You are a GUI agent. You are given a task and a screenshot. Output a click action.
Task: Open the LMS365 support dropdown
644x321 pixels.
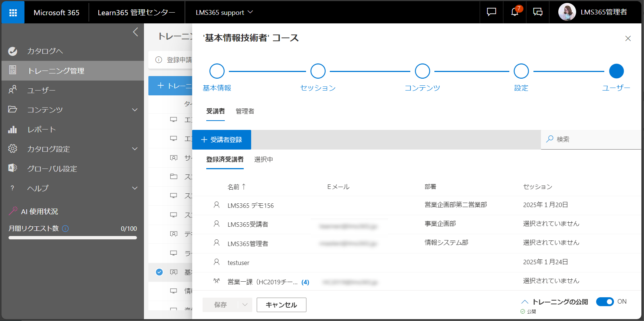(224, 12)
